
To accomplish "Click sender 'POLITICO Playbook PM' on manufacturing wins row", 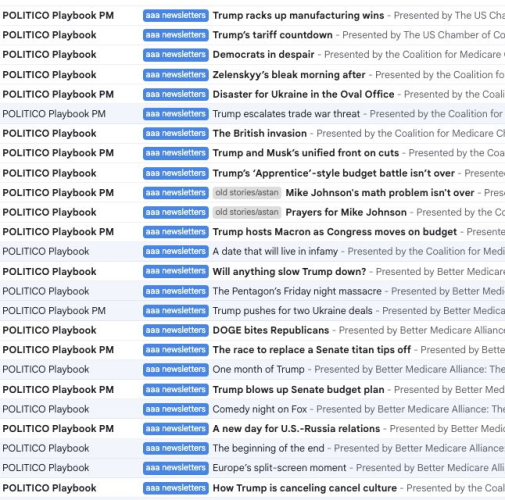I will [x=58, y=16].
